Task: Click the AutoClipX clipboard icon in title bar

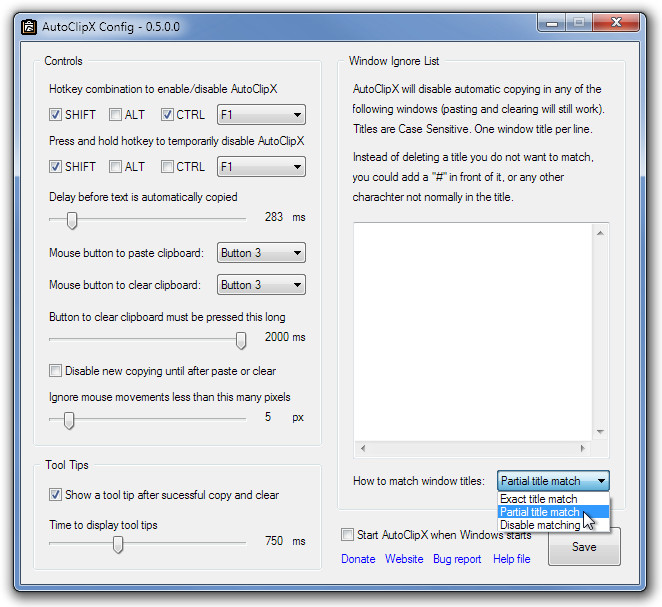Action: click(x=29, y=27)
